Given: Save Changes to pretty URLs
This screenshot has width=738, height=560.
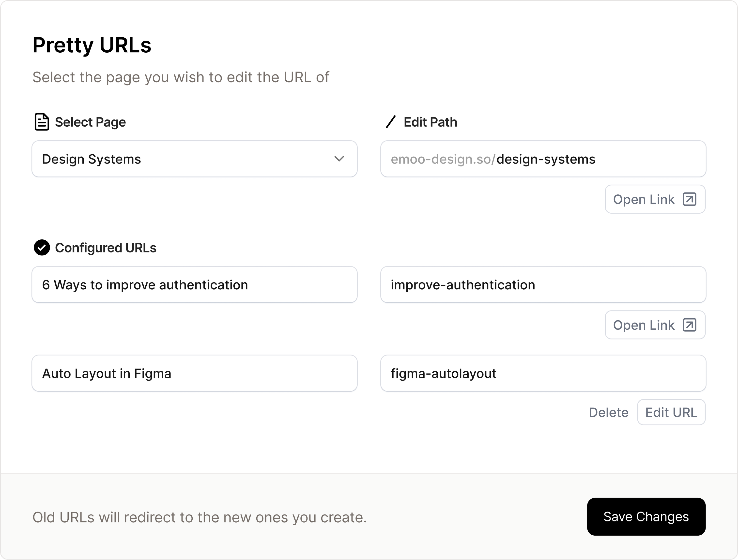Looking at the screenshot, I should tap(646, 517).
